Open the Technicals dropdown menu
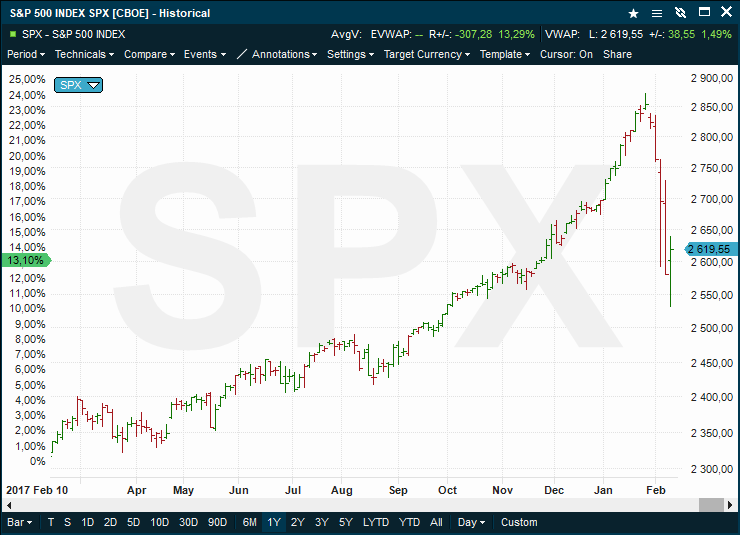This screenshot has width=740, height=535. coord(84,54)
